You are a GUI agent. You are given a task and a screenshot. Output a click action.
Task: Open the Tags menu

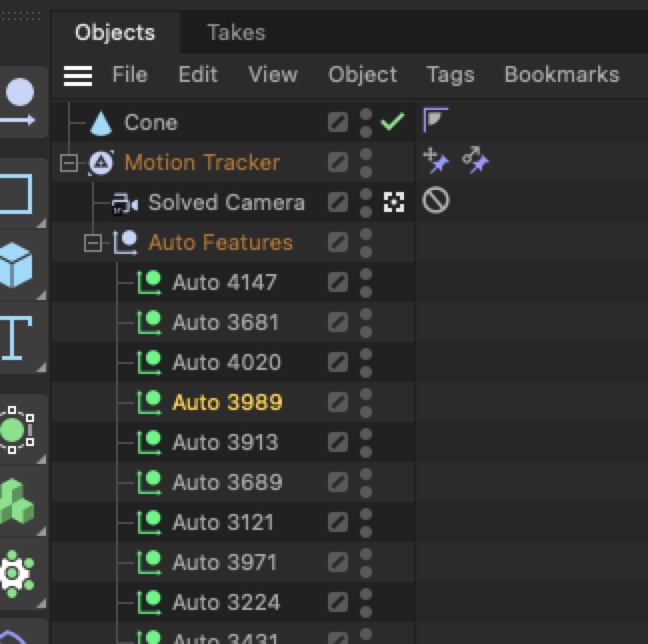450,75
